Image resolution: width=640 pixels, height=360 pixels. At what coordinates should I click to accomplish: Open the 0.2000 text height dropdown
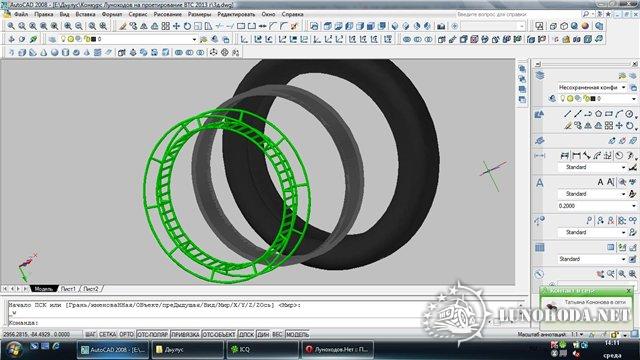[x=596, y=206]
